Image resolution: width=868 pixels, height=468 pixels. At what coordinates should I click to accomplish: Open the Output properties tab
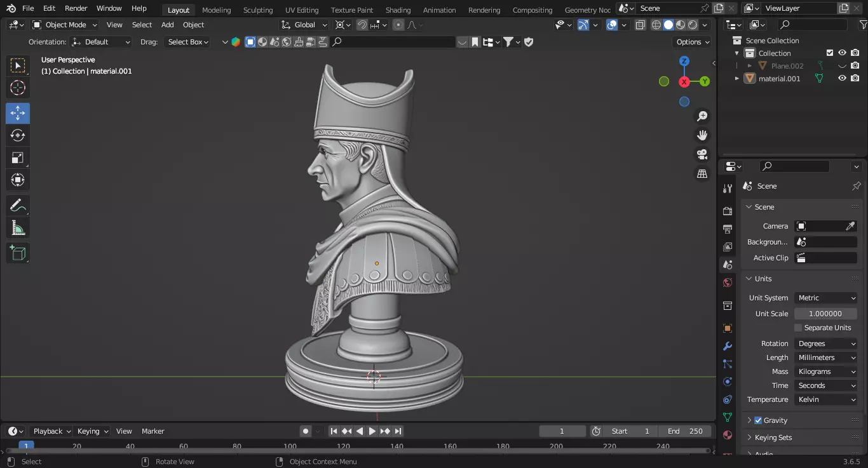728,229
